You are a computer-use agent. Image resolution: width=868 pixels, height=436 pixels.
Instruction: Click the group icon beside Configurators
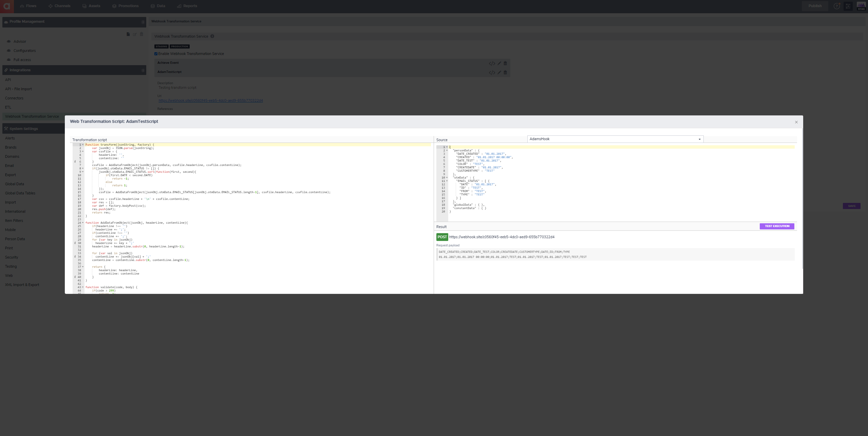tap(9, 51)
